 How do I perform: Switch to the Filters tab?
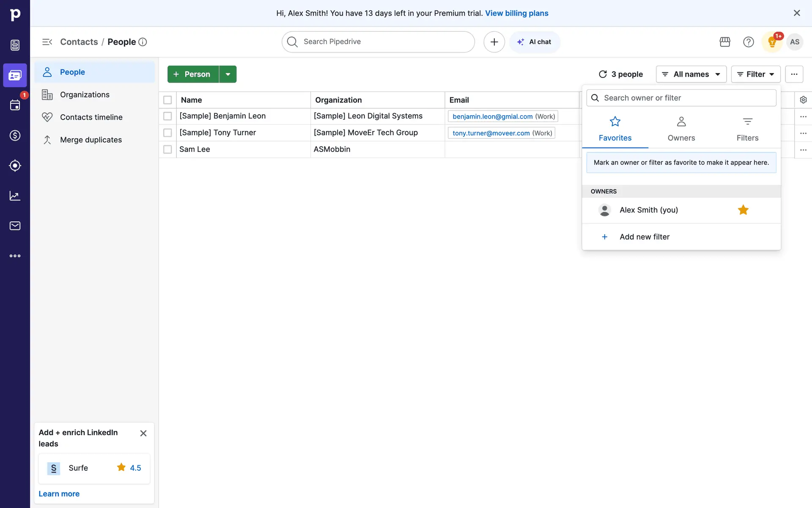point(747,129)
